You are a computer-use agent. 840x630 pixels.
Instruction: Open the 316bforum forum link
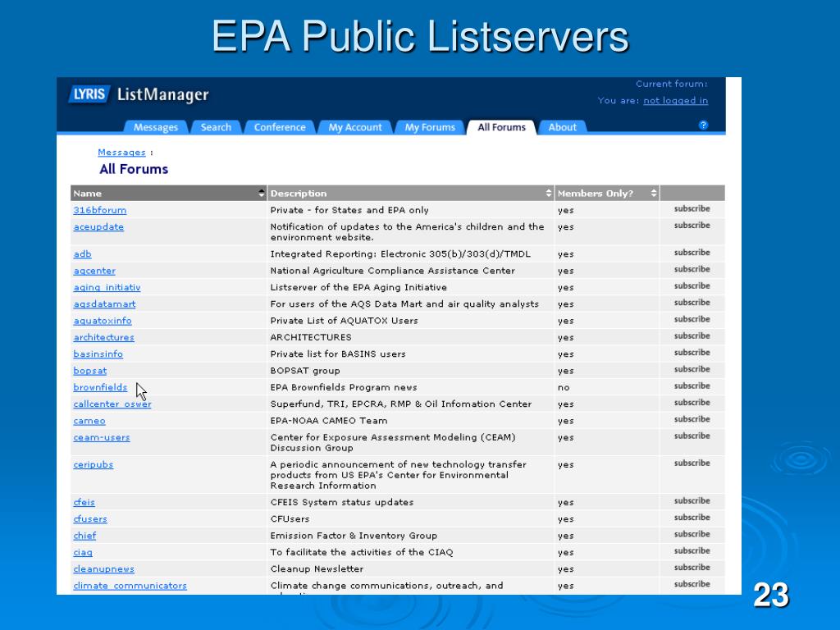(99, 211)
